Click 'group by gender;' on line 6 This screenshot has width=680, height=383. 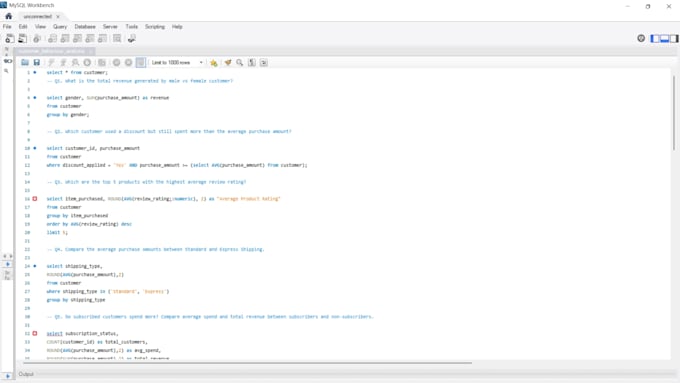68,115
